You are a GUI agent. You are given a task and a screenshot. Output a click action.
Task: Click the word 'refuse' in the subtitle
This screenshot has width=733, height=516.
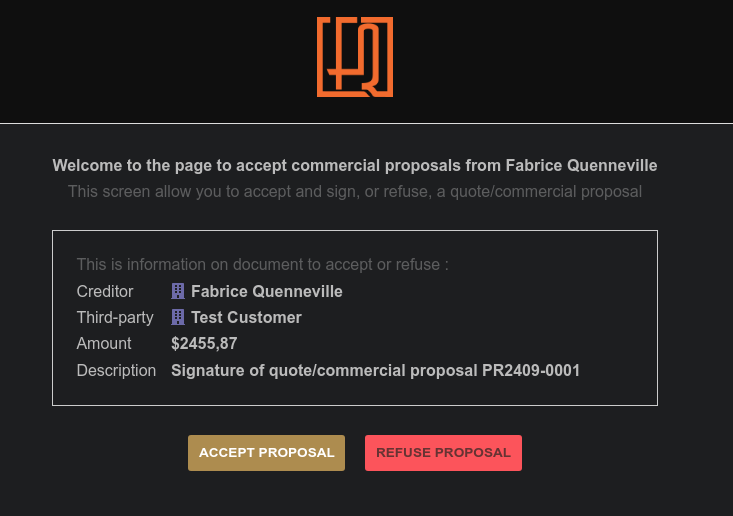tap(406, 192)
